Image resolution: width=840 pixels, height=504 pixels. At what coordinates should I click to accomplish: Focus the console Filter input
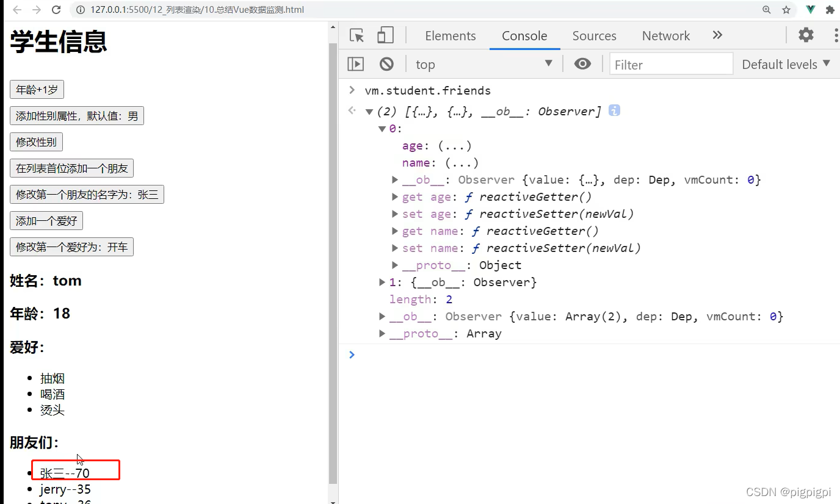tap(671, 64)
